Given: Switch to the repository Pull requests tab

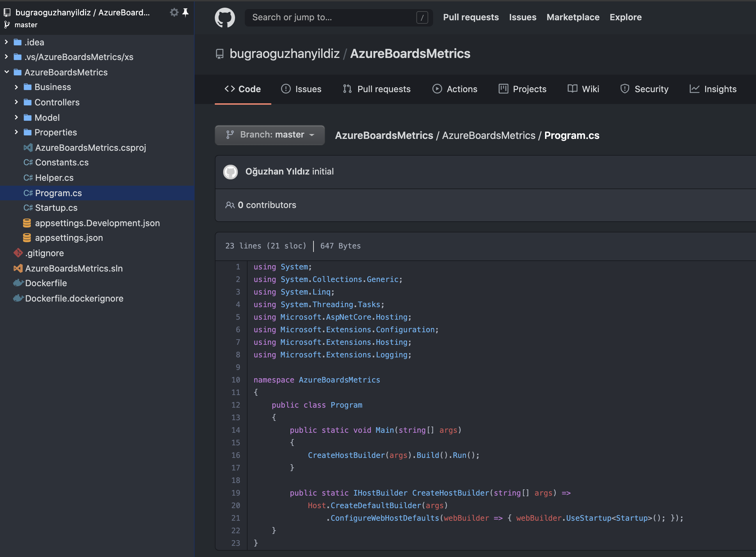Looking at the screenshot, I should 377,89.
